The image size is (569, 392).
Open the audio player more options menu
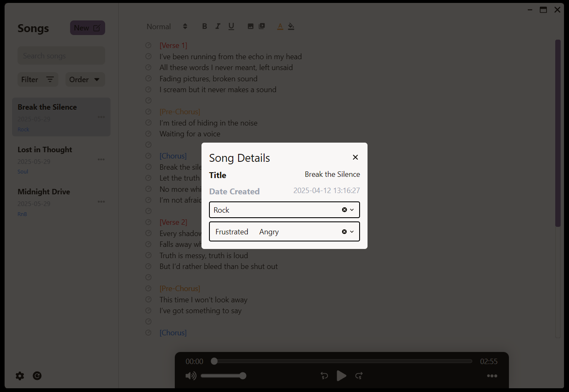[x=492, y=376]
